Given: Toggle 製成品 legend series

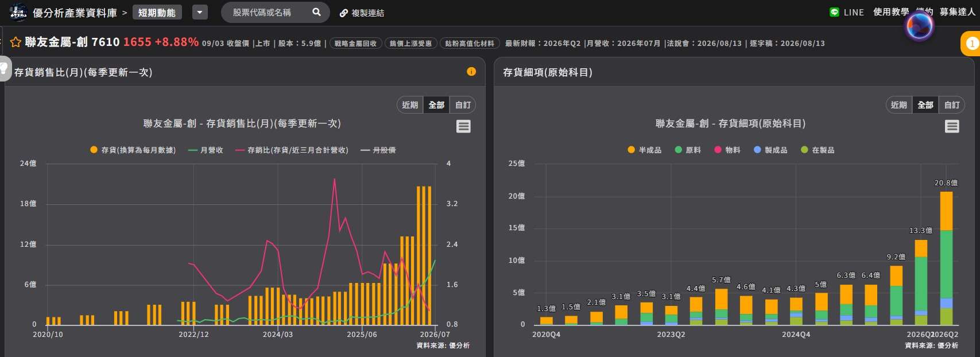Looking at the screenshot, I should point(770,150).
